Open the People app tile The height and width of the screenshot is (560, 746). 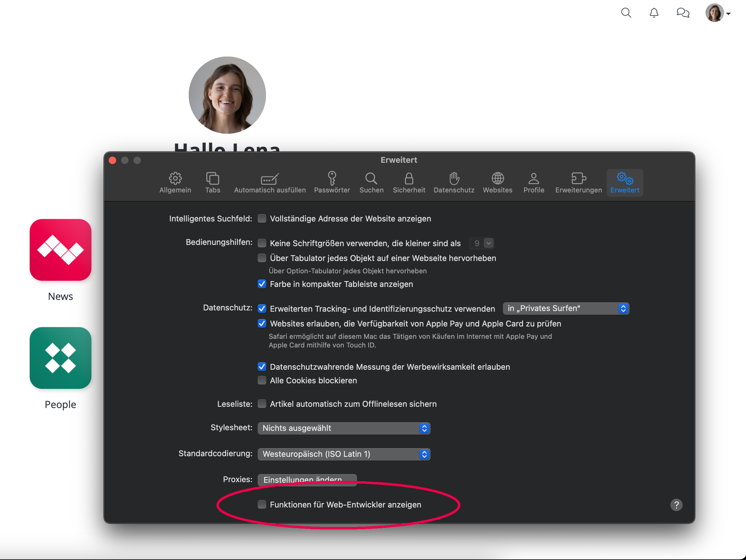point(60,358)
